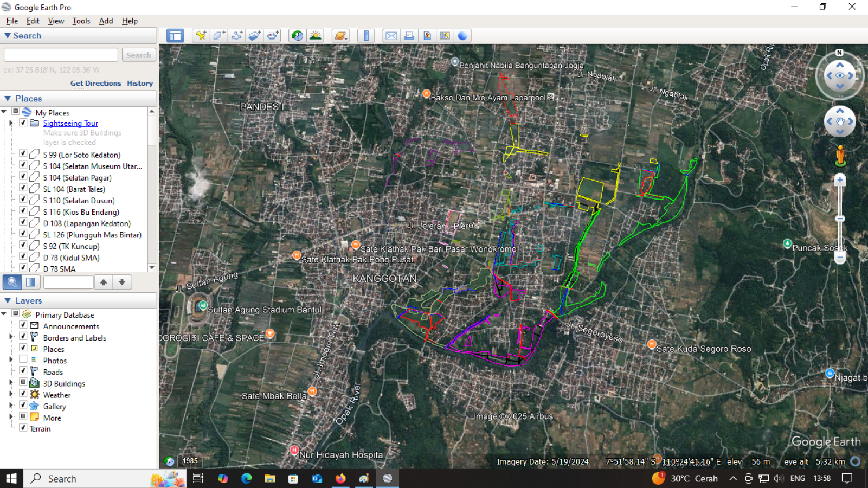This screenshot has height=488, width=868.
Task: Uncheck Sightseeing Tour checkbox
Action: click(x=23, y=123)
